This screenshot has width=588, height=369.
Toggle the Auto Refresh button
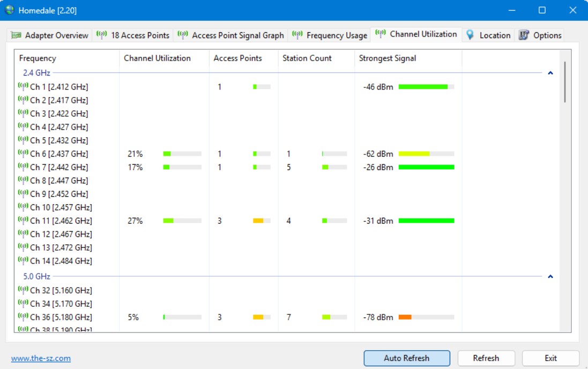406,358
